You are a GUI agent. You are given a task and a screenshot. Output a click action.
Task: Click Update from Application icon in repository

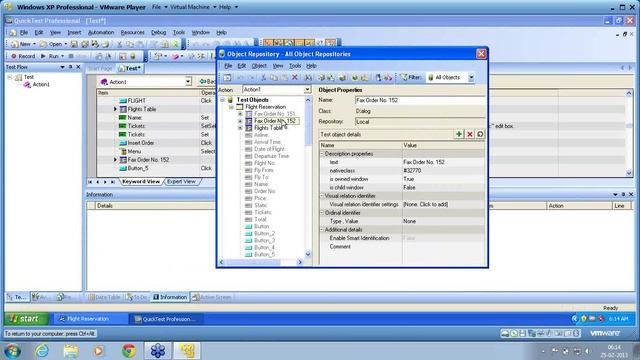click(x=331, y=77)
